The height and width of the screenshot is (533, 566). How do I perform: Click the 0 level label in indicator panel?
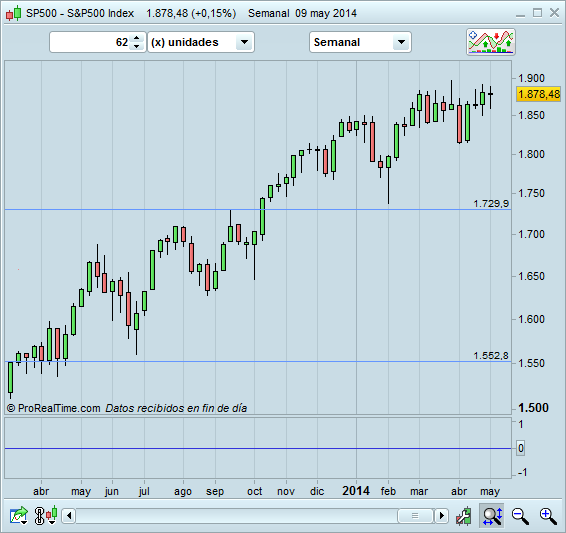pos(521,448)
